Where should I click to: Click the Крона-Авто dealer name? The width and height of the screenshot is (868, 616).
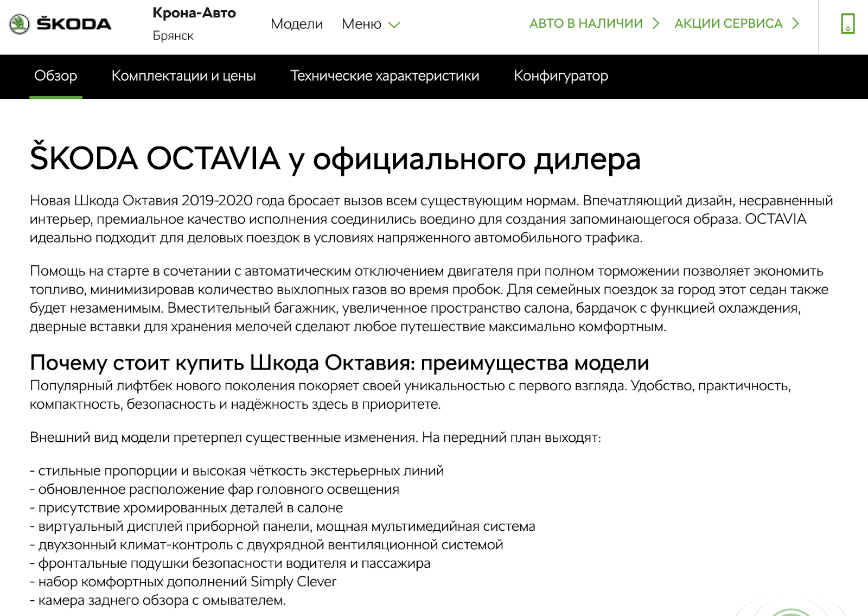[194, 12]
